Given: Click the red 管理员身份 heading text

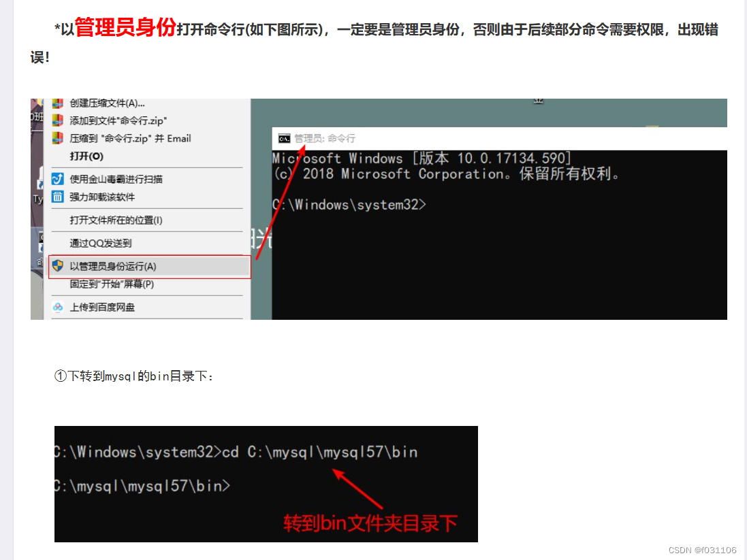Looking at the screenshot, I should point(125,27).
